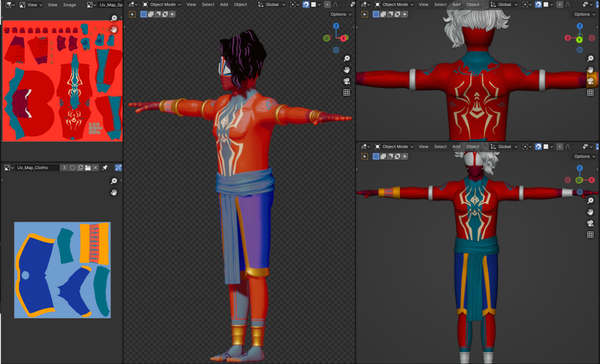Viewport: 600px width, 364px height.
Task: Open image folder icon for Uv_Map_Cloths
Action: click(x=88, y=167)
